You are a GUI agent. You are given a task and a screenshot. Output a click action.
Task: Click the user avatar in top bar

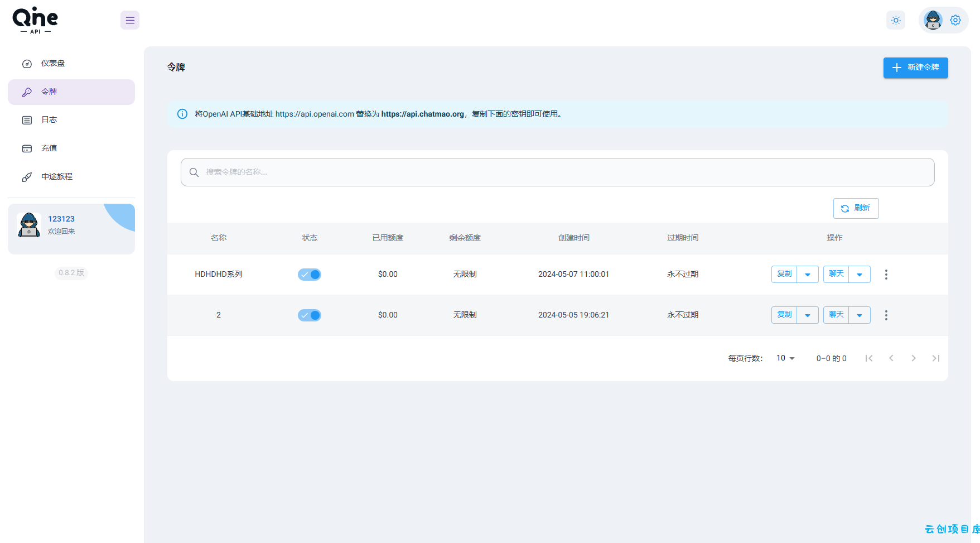click(x=933, y=20)
